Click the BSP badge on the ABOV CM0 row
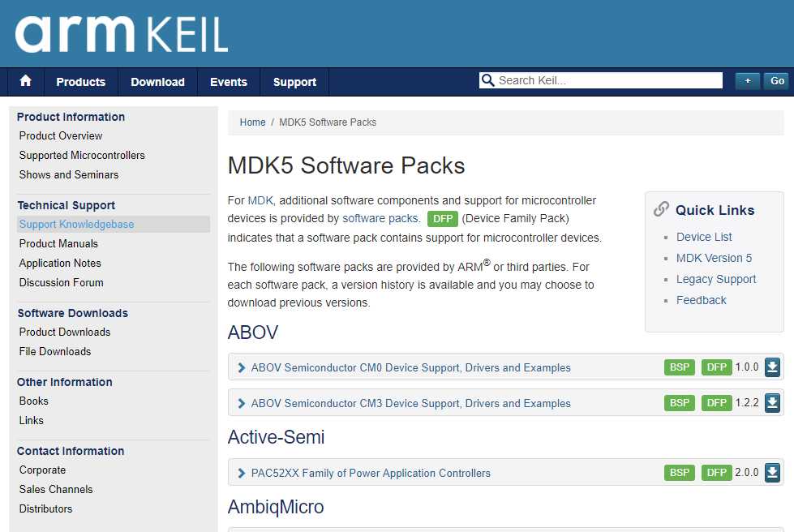Image resolution: width=794 pixels, height=532 pixels. 680,367
